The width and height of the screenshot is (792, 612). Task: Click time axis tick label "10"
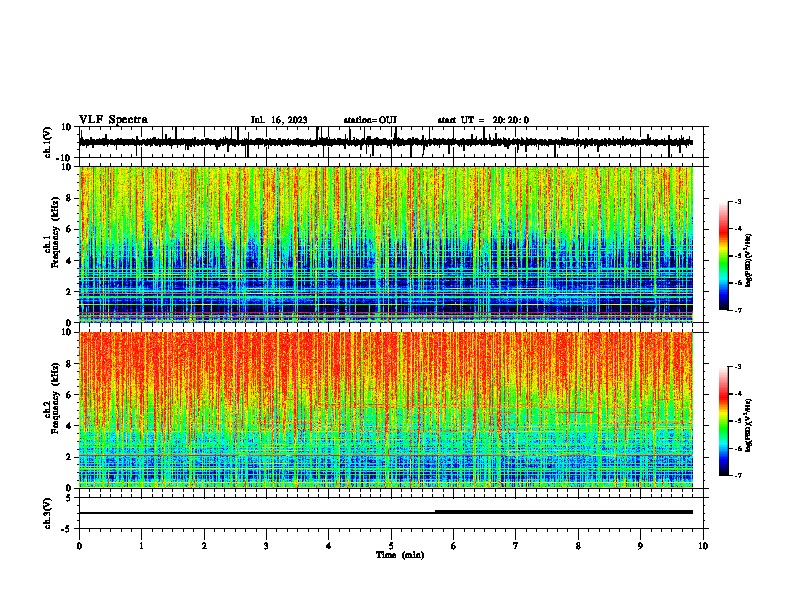pyautogui.click(x=703, y=546)
